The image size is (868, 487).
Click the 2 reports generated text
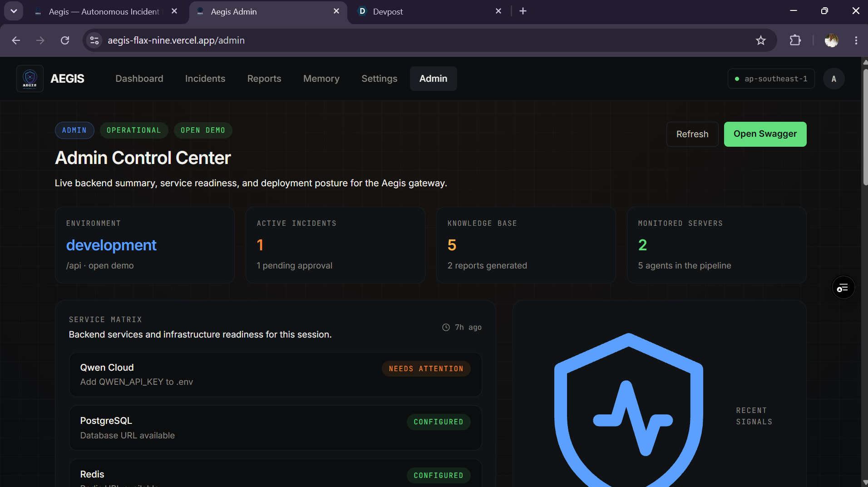pyautogui.click(x=487, y=266)
